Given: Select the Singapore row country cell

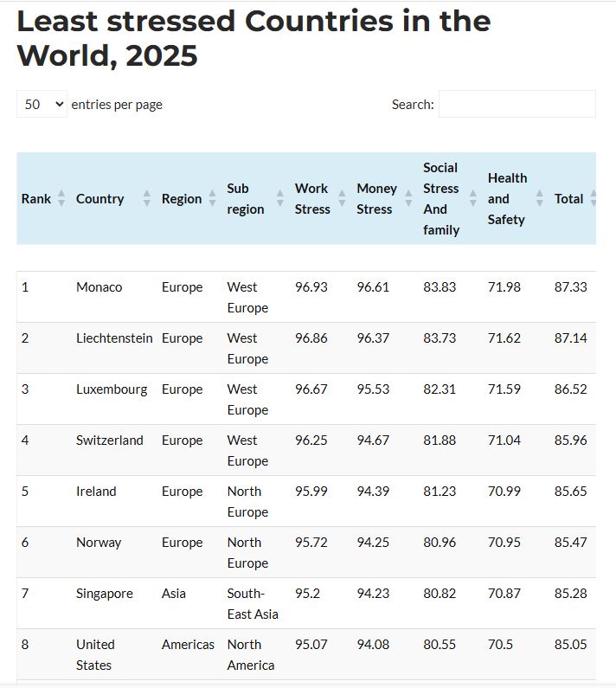Looking at the screenshot, I should click(105, 594).
